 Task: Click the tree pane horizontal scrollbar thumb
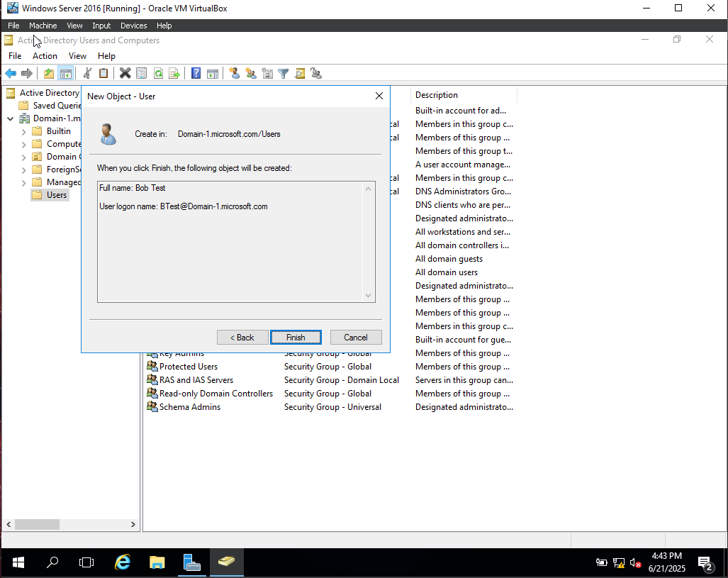[37, 525]
